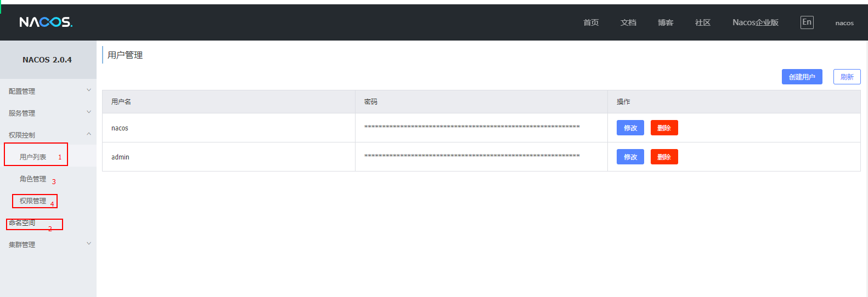868x297 pixels.
Task: Click the 创建用户 button
Action: pyautogui.click(x=802, y=77)
